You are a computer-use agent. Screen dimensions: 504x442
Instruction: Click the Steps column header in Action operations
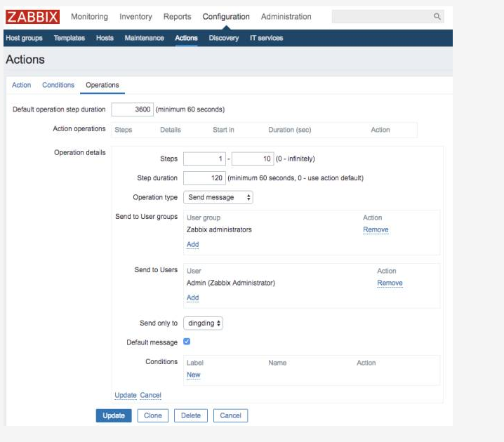[124, 130]
